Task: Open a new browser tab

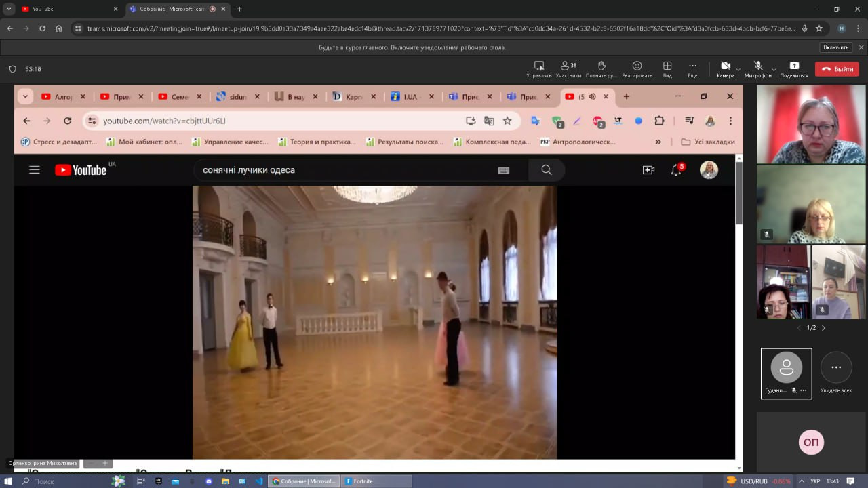Action: (x=239, y=9)
